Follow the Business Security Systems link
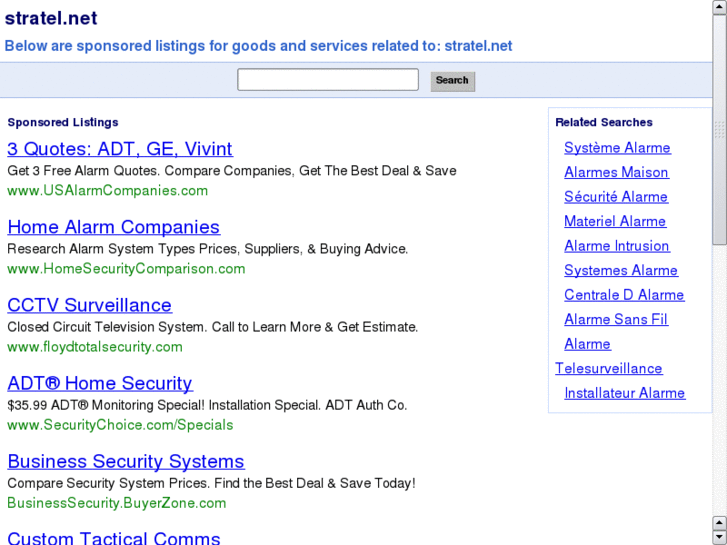727x545 pixels. click(125, 461)
